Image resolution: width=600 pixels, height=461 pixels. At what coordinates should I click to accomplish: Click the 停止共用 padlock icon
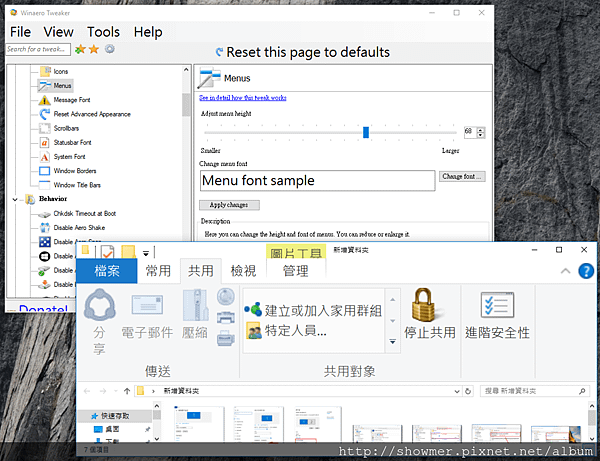click(423, 305)
